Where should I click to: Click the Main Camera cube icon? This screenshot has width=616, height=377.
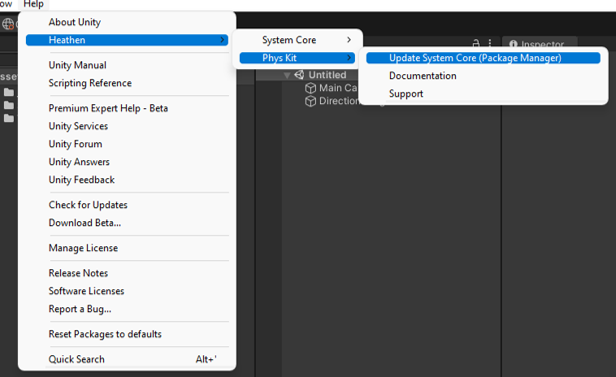click(310, 88)
